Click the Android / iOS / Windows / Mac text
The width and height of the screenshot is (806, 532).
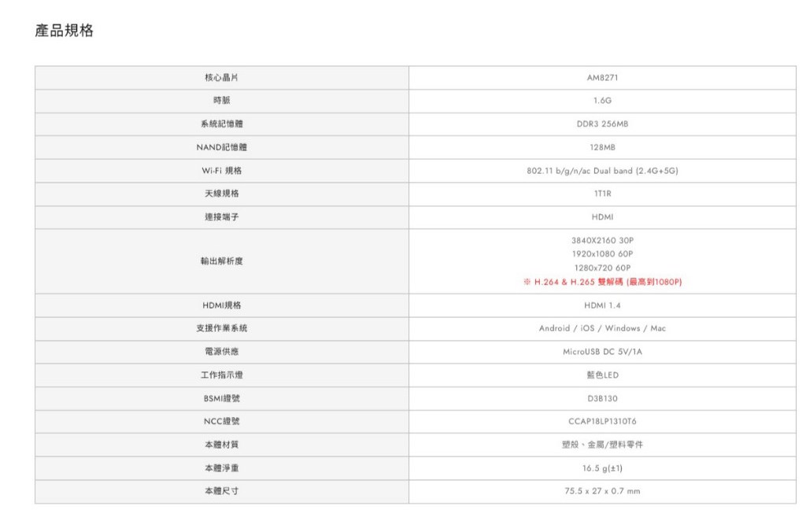[602, 328]
